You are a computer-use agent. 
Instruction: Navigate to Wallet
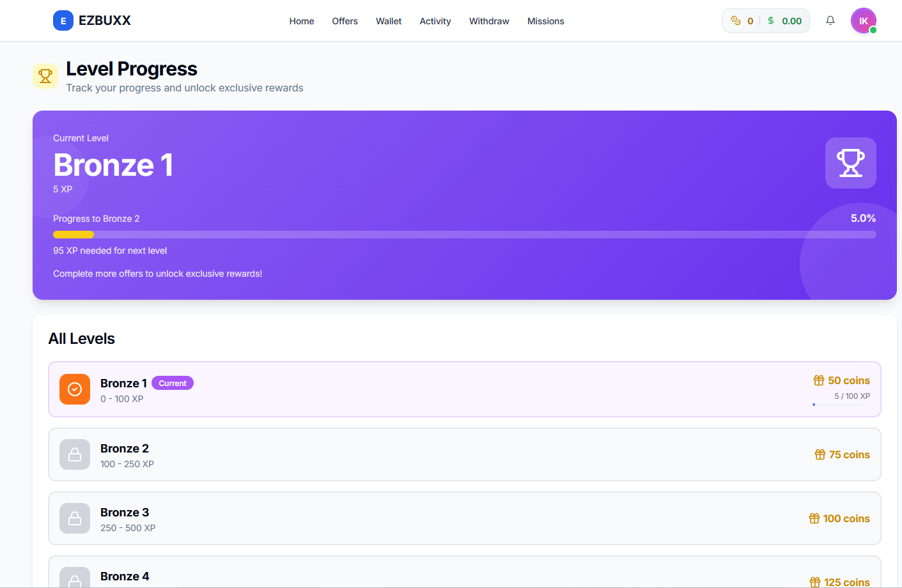point(389,21)
